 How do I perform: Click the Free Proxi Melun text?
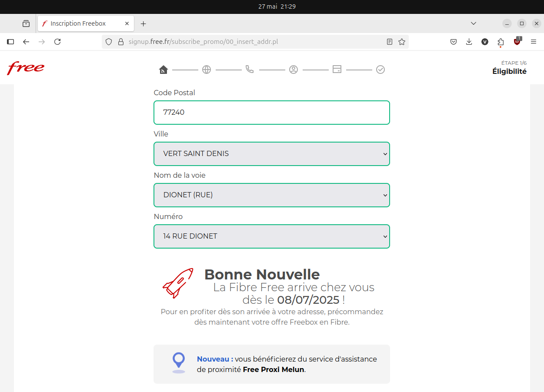[x=274, y=370]
